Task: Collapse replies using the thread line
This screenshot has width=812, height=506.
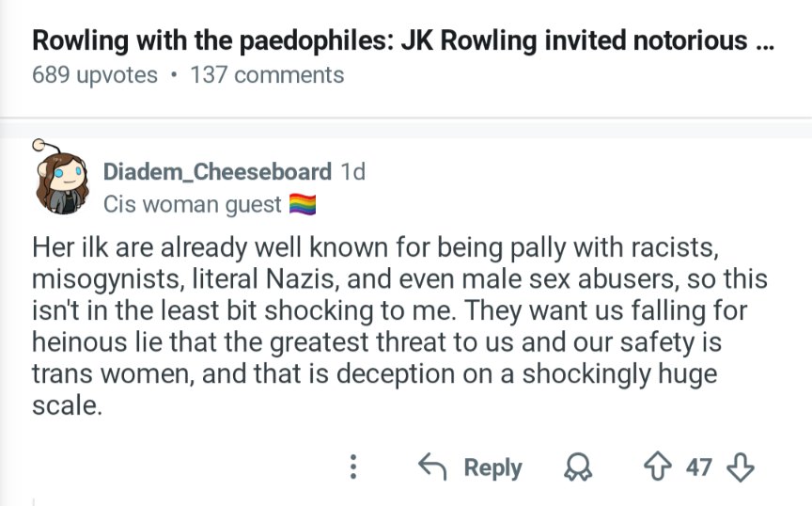Action: point(34,501)
